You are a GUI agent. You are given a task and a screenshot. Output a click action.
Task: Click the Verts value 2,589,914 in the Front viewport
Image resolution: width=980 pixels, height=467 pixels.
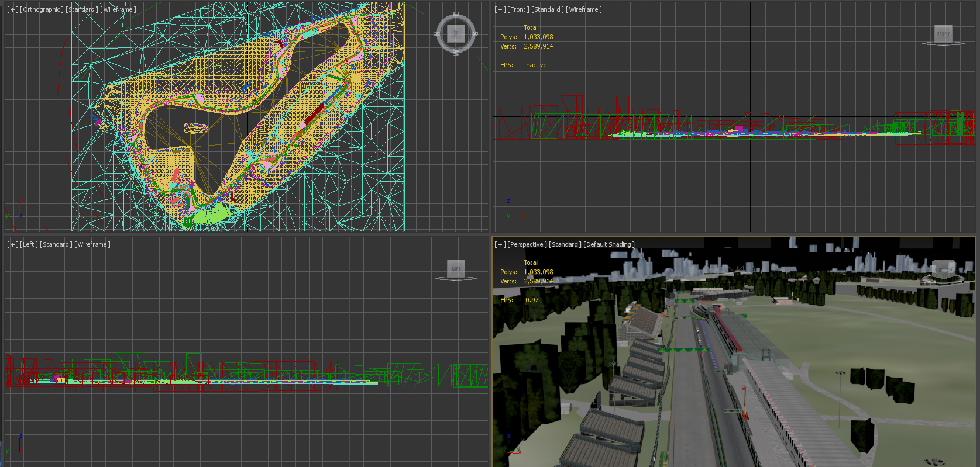[x=538, y=46]
